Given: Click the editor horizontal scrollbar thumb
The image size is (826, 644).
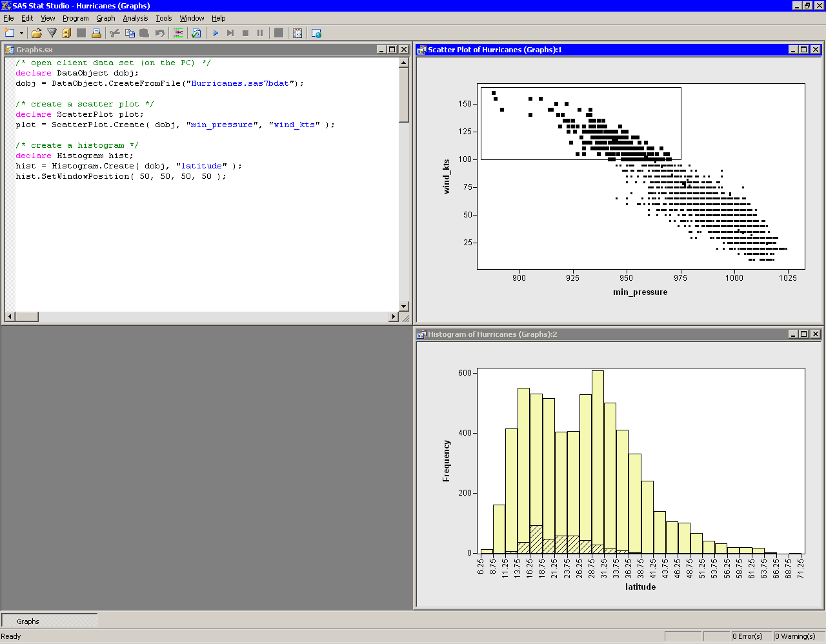Looking at the screenshot, I should tap(26, 317).
